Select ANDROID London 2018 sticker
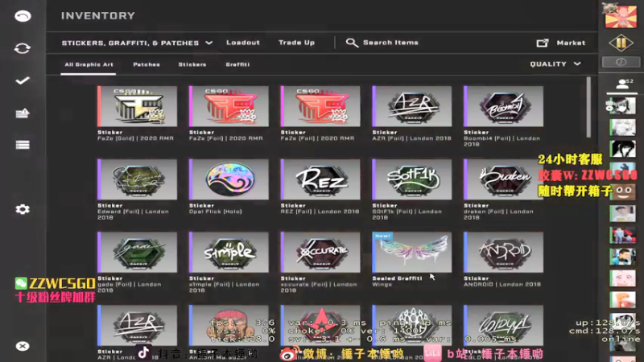644x362 pixels. 504,252
